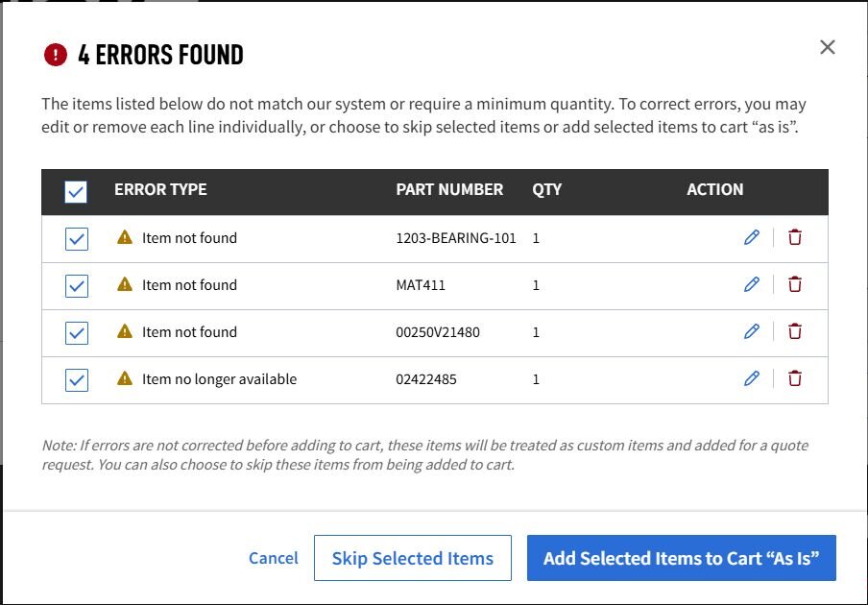The height and width of the screenshot is (605, 868).
Task: Edit the 02422485 line item
Action: point(752,378)
